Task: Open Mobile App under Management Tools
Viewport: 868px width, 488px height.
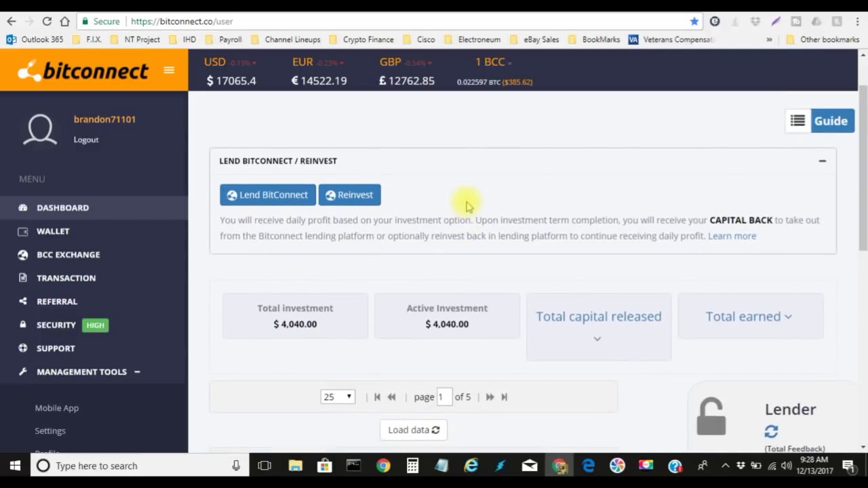Action: (x=57, y=408)
